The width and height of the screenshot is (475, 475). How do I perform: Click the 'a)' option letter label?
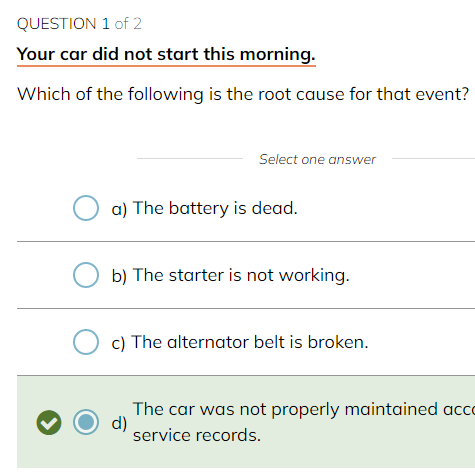[119, 209]
